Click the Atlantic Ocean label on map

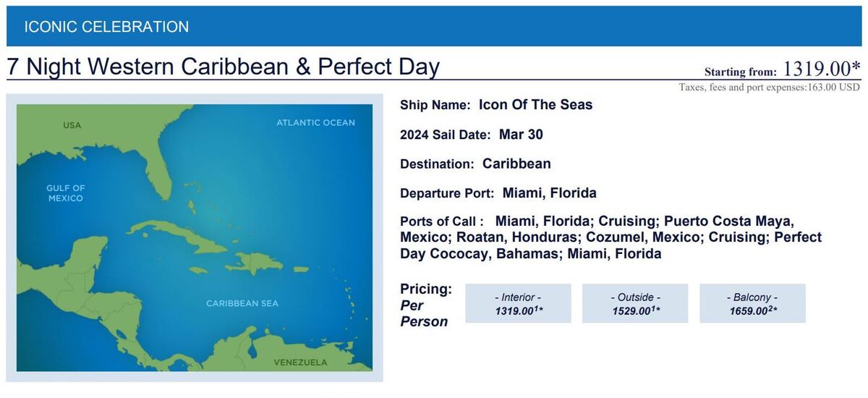(315, 123)
